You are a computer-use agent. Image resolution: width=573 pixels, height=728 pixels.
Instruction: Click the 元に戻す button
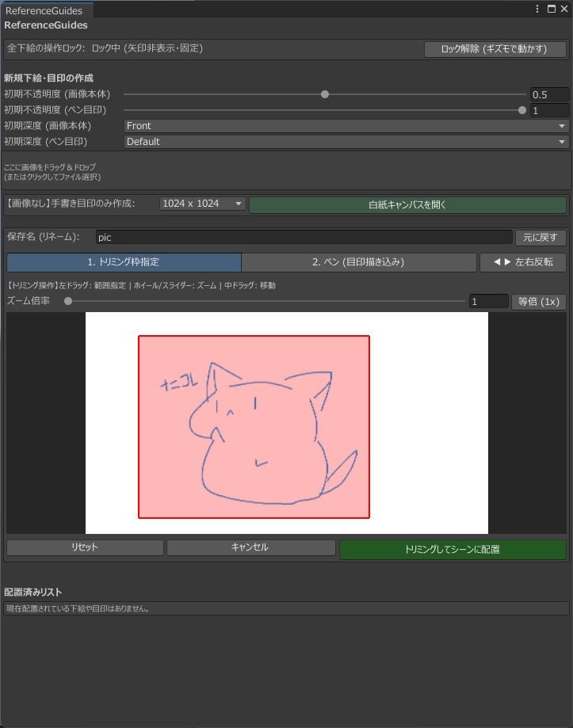[x=541, y=237]
